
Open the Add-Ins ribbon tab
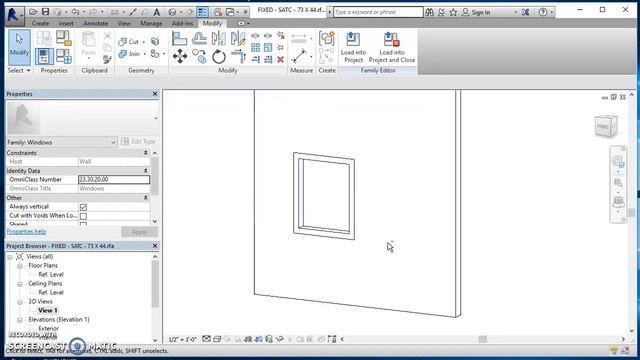[182, 23]
